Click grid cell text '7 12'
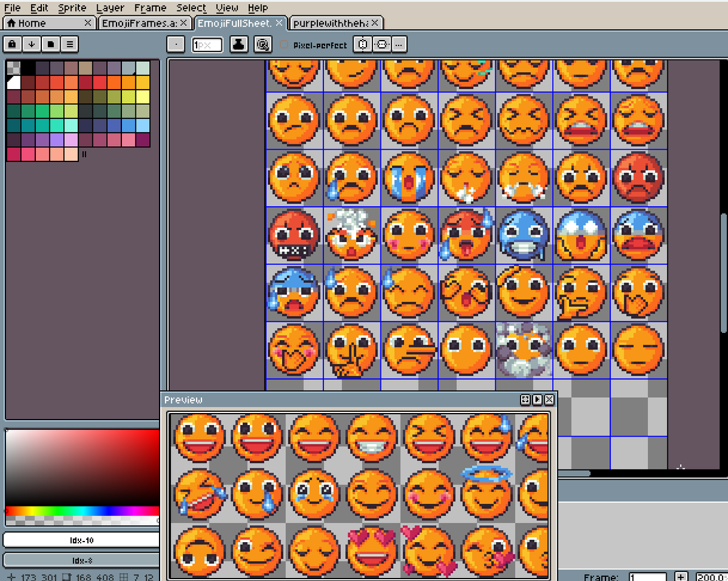This screenshot has width=728, height=581. point(144,577)
